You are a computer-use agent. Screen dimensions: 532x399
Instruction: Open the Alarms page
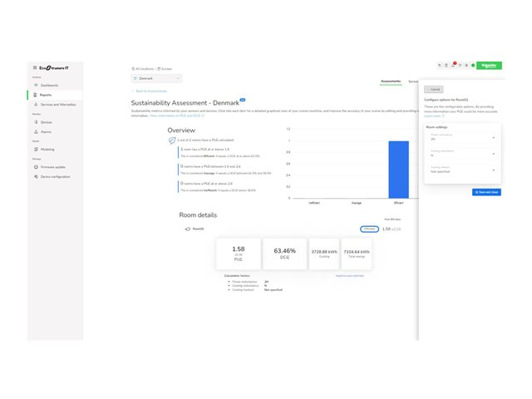(46, 131)
